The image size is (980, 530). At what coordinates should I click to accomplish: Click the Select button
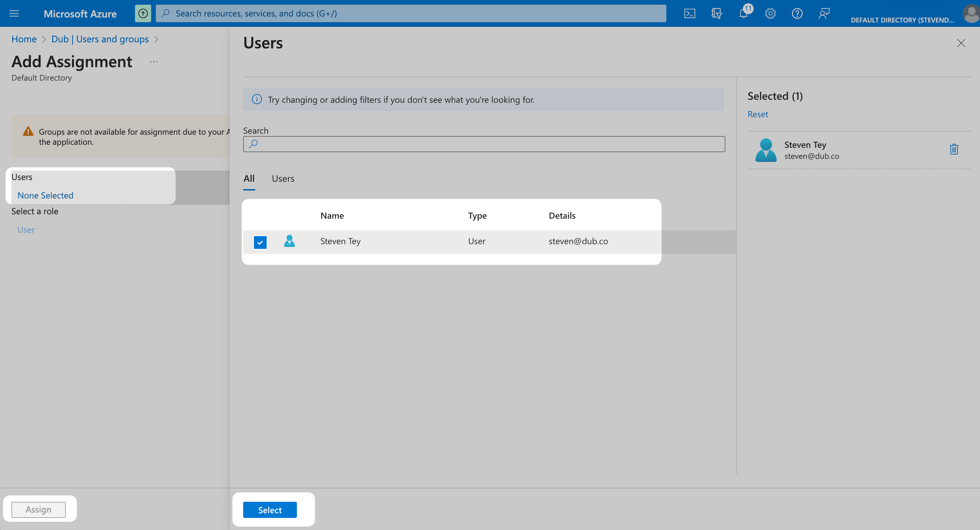270,510
